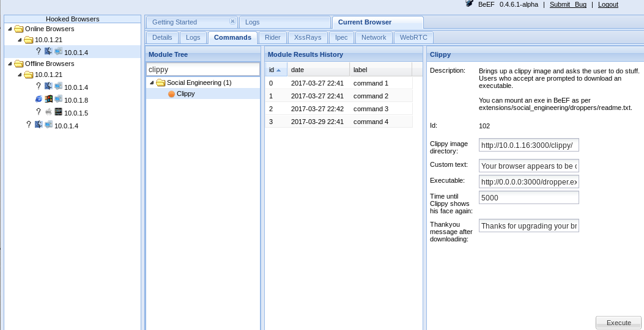Collapse the Offline Browsers tree node
The width and height of the screenshot is (644, 330).
click(x=10, y=64)
